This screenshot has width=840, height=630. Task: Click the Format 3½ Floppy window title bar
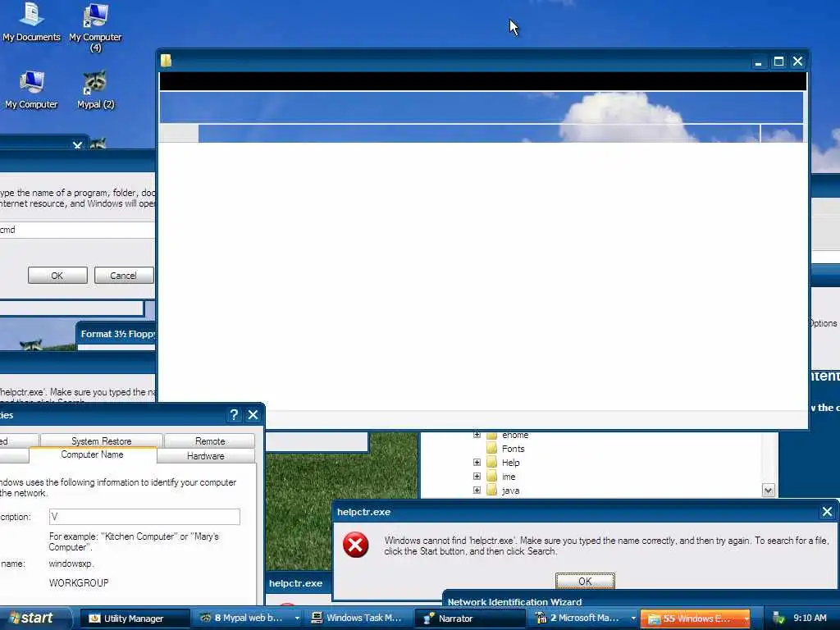coord(116,334)
